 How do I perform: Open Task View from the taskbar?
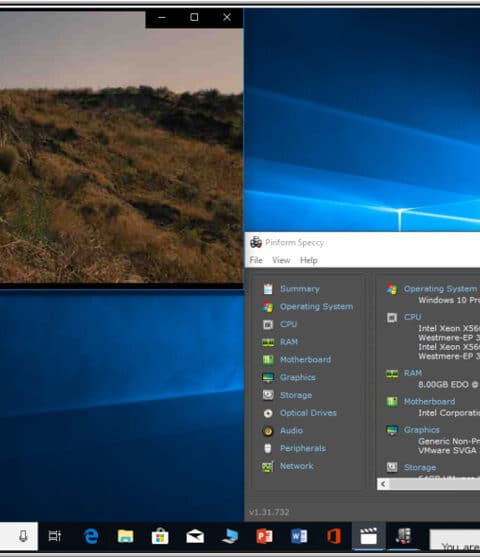pos(54,536)
